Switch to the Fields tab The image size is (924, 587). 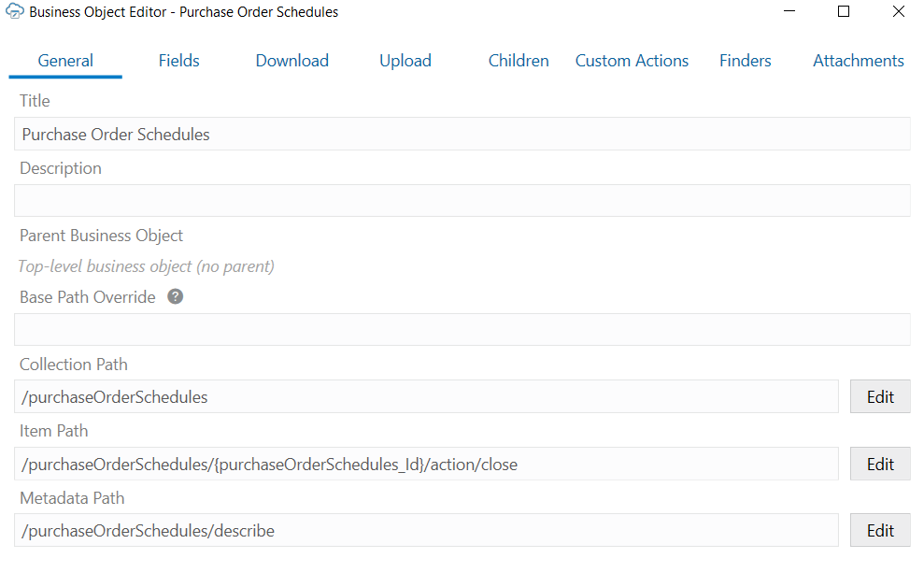[x=178, y=60]
